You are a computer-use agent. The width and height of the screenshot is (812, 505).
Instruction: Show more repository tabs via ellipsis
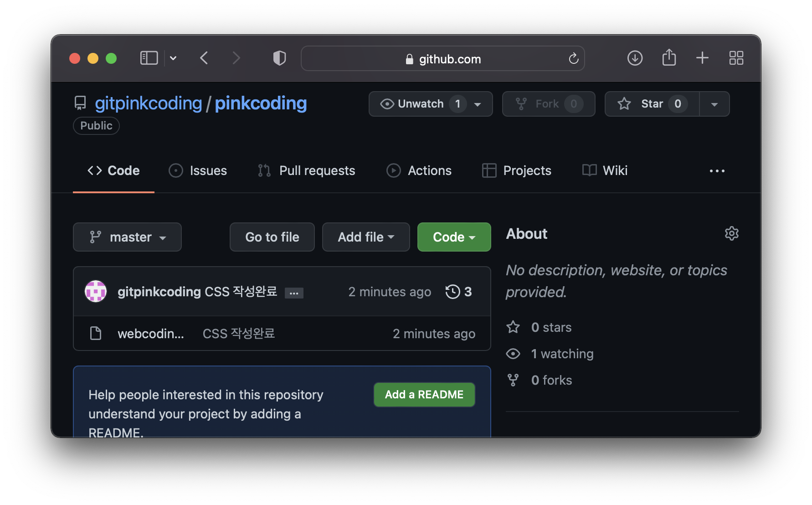[717, 171]
